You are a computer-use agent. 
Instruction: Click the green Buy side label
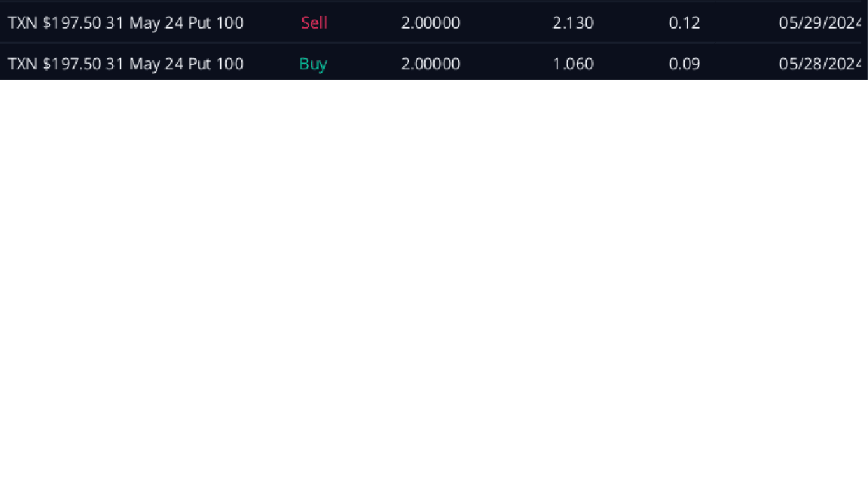(313, 64)
